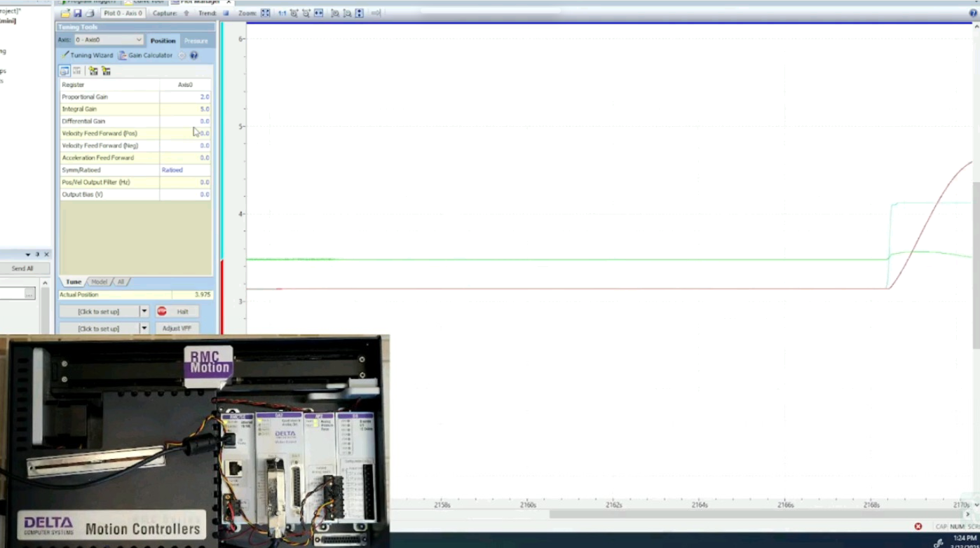Click the right-arrow scroll icon in plot toolbar
The height and width of the screenshot is (548, 980).
click(376, 13)
